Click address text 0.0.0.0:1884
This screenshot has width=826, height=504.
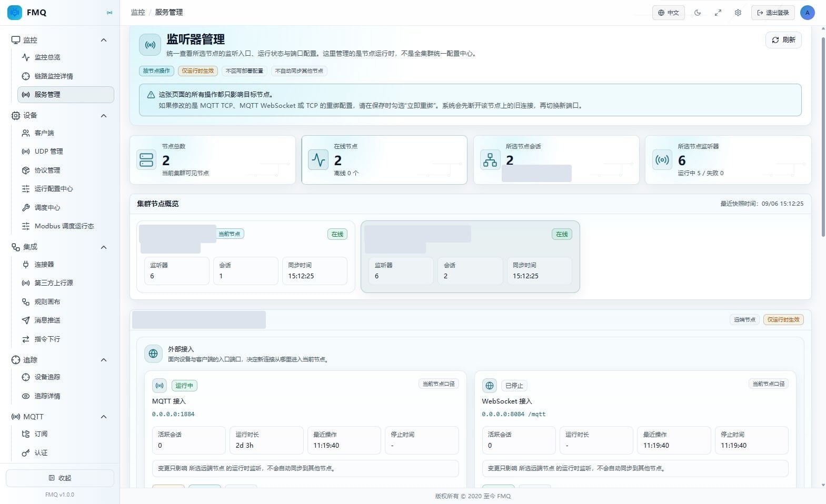click(x=173, y=415)
